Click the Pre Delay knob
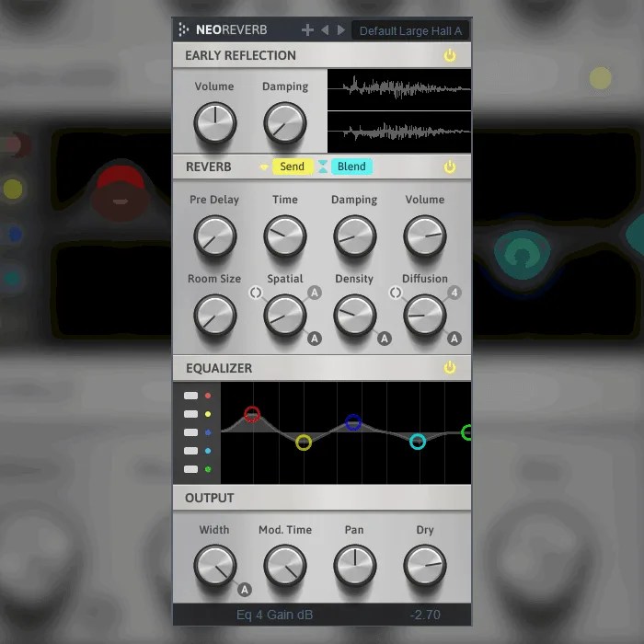The image size is (644, 644). pos(214,236)
